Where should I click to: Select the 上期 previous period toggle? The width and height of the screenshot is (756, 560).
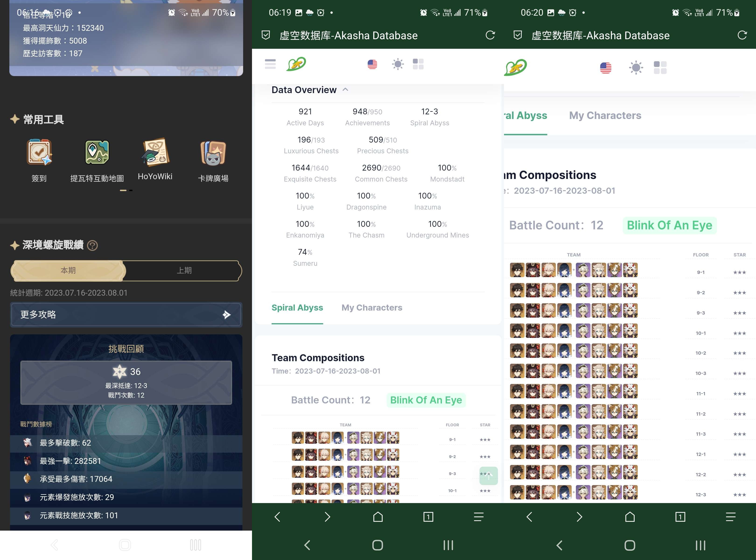pos(184,270)
